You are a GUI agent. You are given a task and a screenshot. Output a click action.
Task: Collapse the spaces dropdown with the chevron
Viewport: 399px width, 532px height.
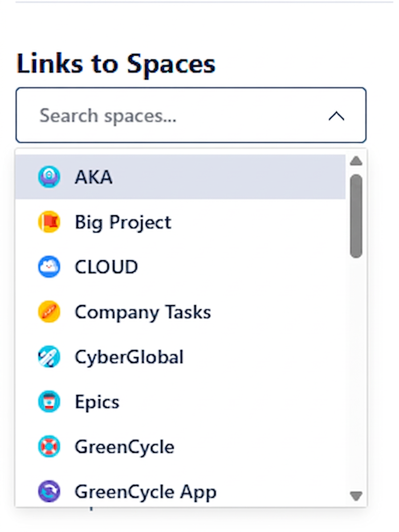tap(336, 116)
